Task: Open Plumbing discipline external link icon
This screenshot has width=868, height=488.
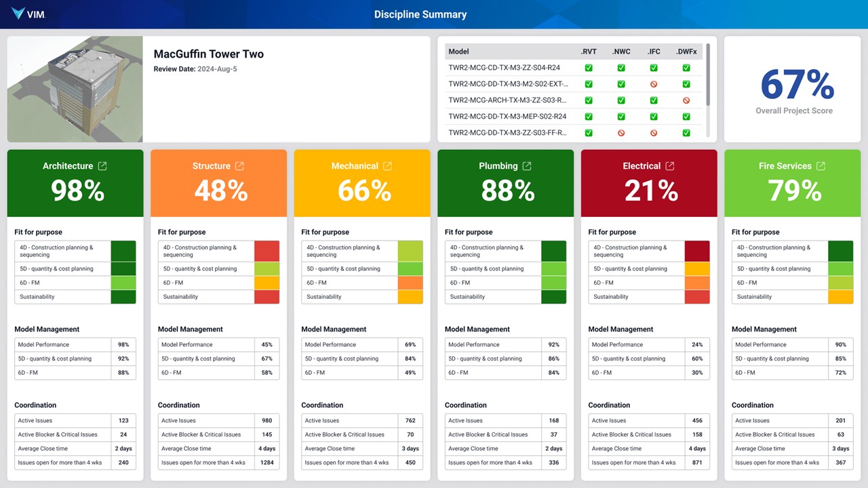Action: 527,166
